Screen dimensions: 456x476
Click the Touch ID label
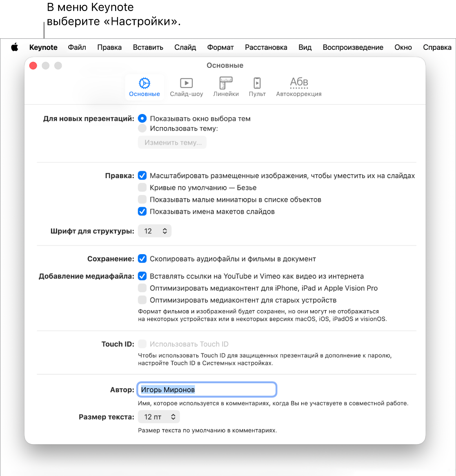118,344
